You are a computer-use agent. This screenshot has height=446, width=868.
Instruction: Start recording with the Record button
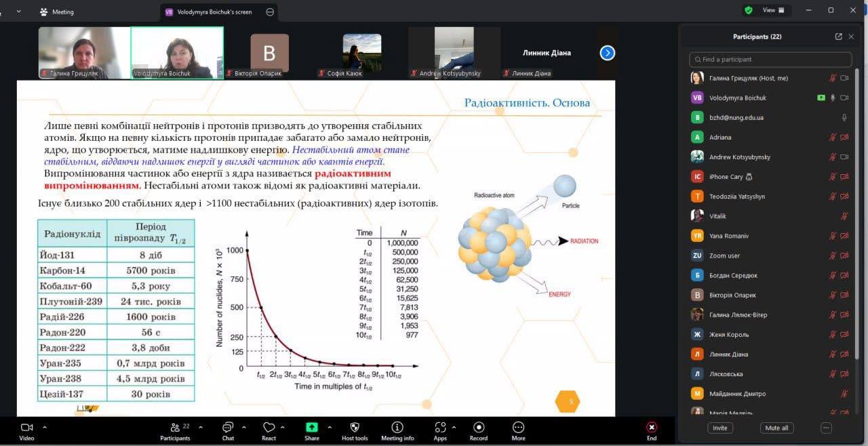pyautogui.click(x=479, y=428)
